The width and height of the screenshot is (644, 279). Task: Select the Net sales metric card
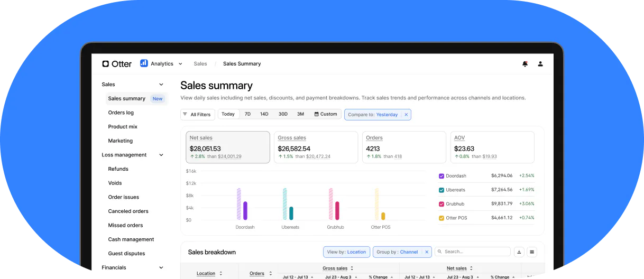(228, 147)
